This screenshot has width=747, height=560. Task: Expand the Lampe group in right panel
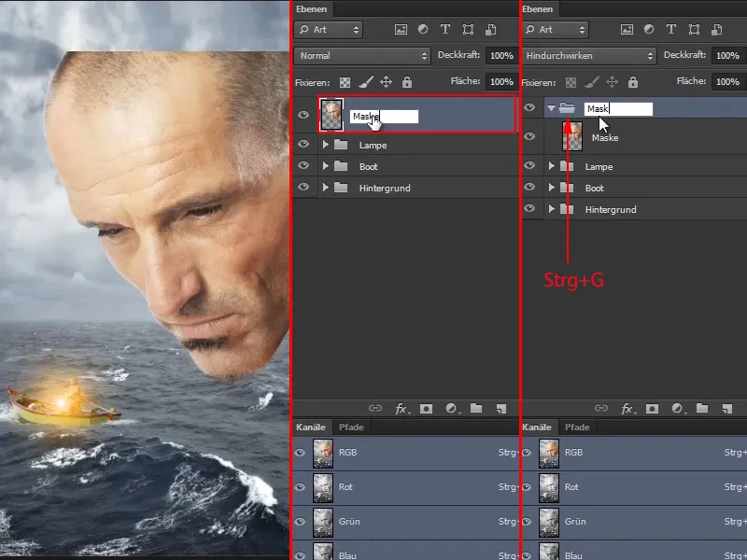[x=552, y=166]
